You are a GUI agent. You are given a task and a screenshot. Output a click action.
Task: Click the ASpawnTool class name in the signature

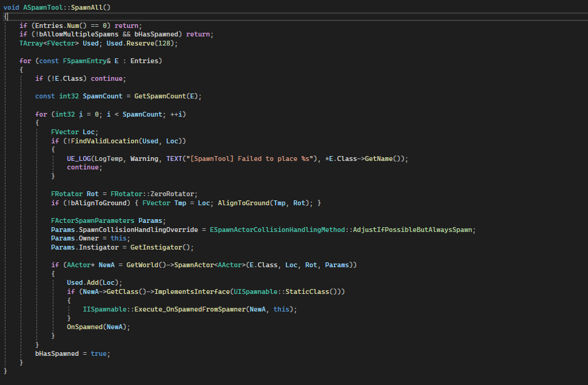pyautogui.click(x=42, y=7)
